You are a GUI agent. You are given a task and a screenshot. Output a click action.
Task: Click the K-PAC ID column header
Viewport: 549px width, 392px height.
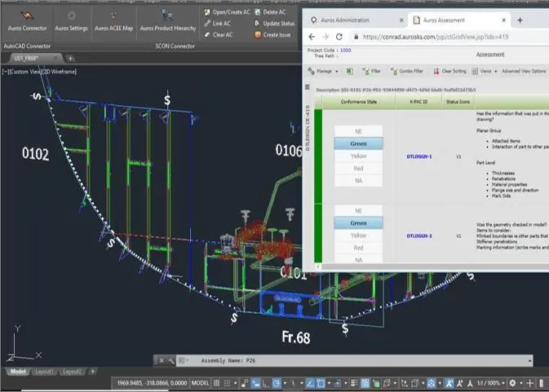pyautogui.click(x=418, y=102)
